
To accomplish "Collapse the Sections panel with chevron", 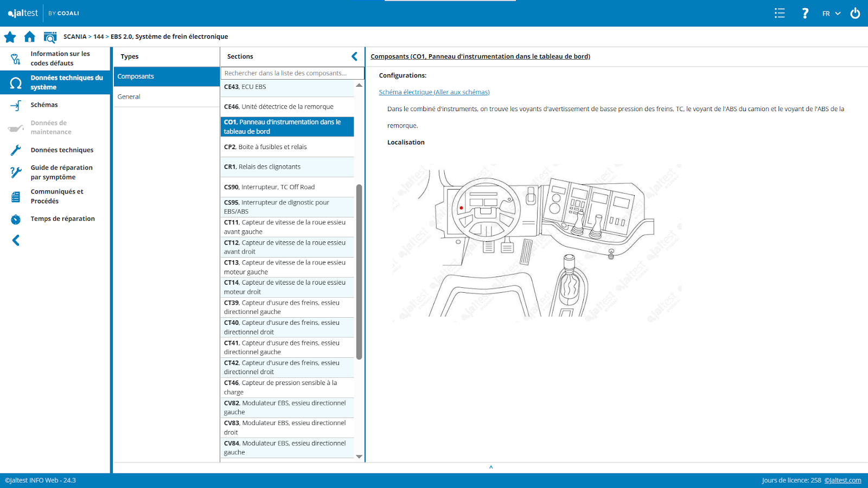I will [x=354, y=56].
